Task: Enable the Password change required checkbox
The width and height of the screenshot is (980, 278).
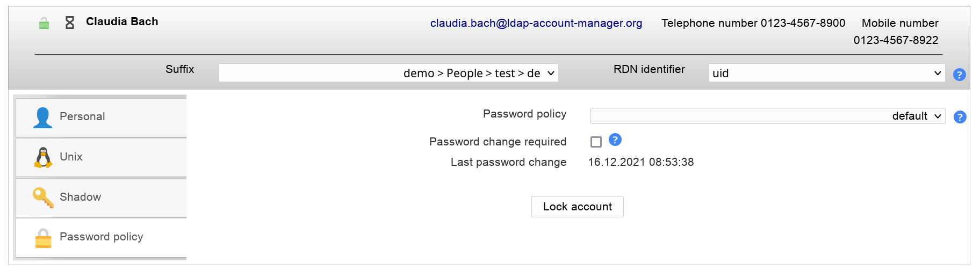Action: point(596,142)
